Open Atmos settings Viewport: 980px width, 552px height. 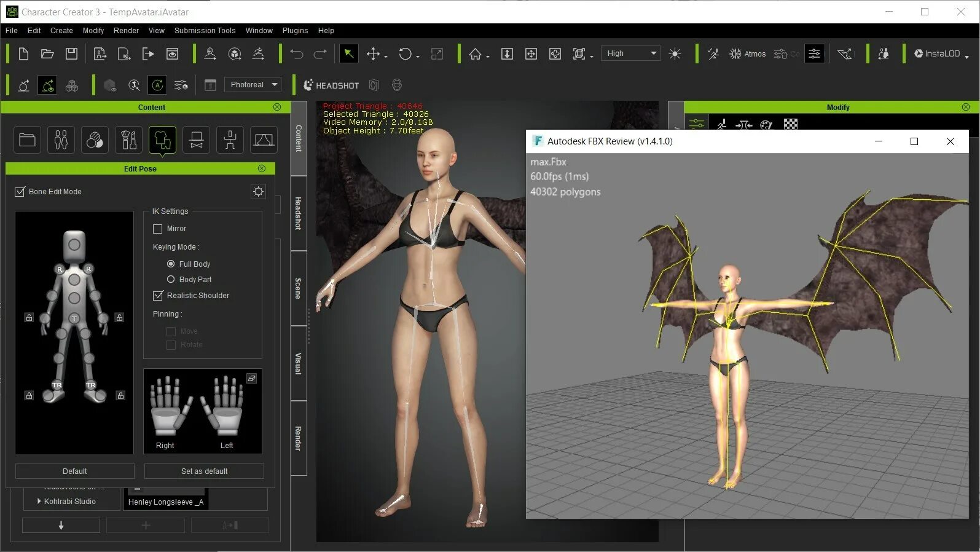pos(747,54)
